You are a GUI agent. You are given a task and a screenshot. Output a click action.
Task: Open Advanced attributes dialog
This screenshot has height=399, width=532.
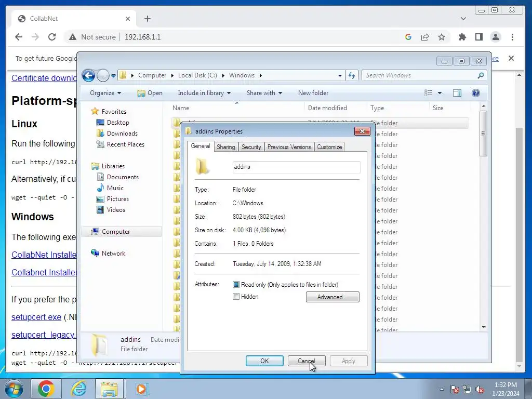coord(332,297)
